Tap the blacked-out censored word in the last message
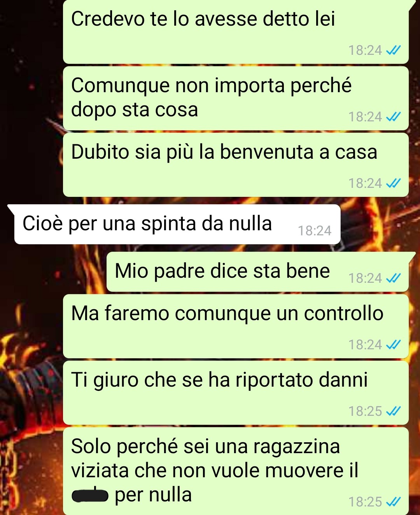This screenshot has width=420, height=515. [90, 496]
